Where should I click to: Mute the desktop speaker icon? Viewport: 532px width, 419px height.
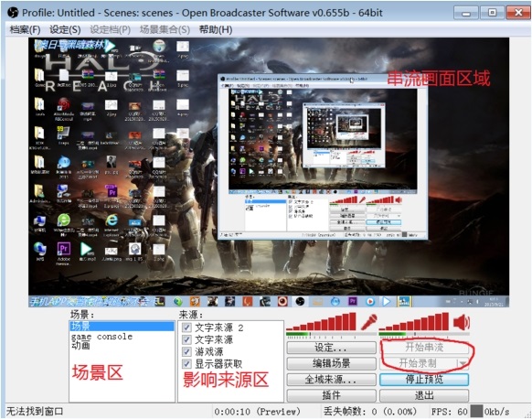pos(462,322)
